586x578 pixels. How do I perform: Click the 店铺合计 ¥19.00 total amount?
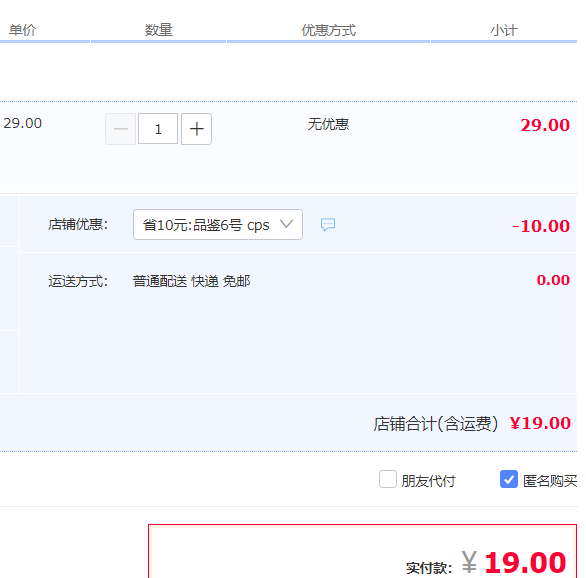click(x=540, y=423)
